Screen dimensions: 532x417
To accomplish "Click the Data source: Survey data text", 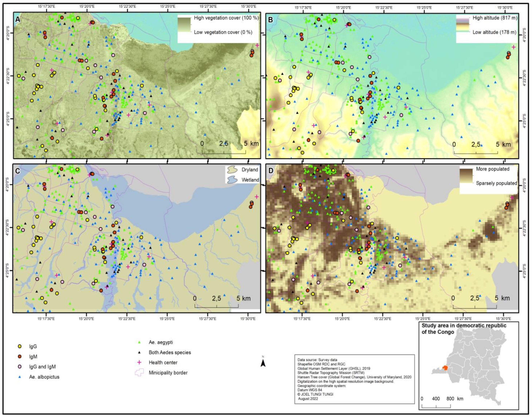I will pos(317,360).
